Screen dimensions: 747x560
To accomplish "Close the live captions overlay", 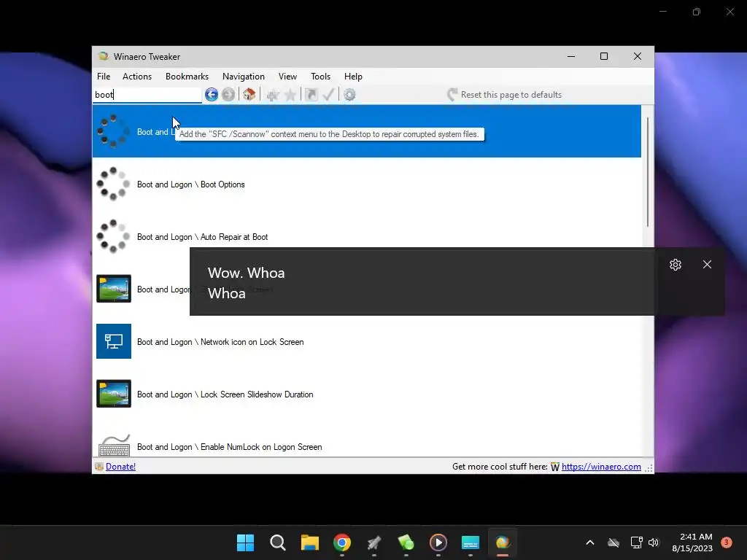I will click(707, 264).
